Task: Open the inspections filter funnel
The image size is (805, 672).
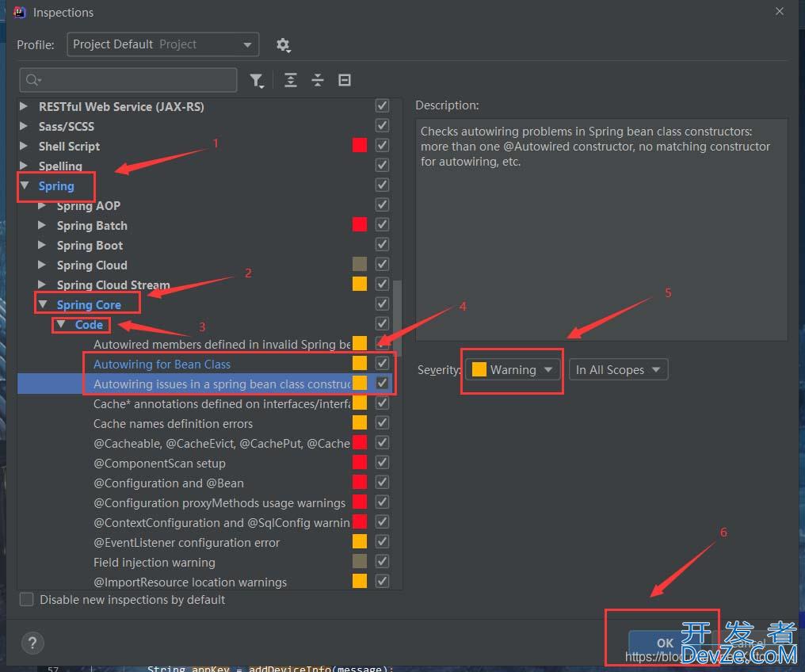Action: (x=257, y=81)
